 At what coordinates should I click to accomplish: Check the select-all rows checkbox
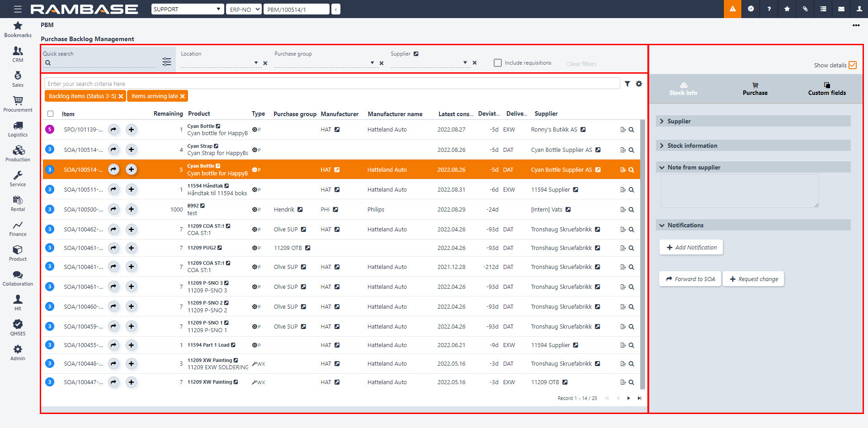click(51, 114)
